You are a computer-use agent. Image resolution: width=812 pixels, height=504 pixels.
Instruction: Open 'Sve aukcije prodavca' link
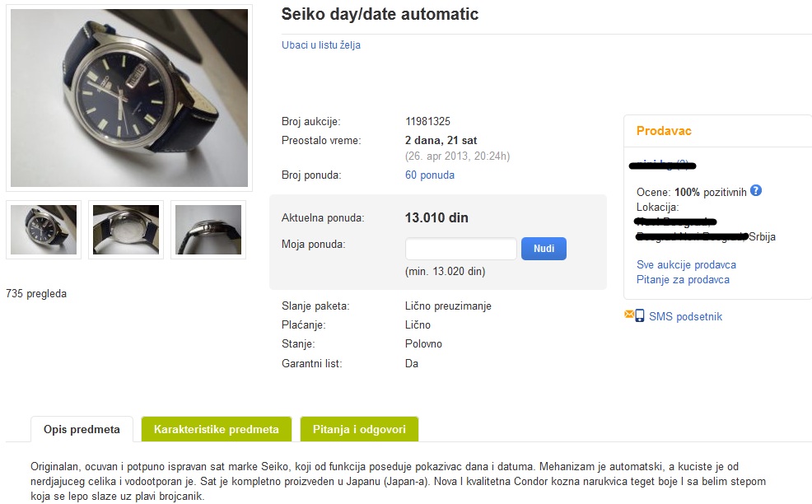[686, 265]
